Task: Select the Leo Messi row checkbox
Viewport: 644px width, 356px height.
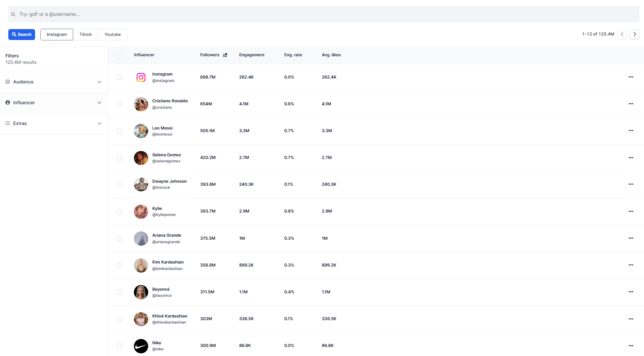Action: (119, 131)
